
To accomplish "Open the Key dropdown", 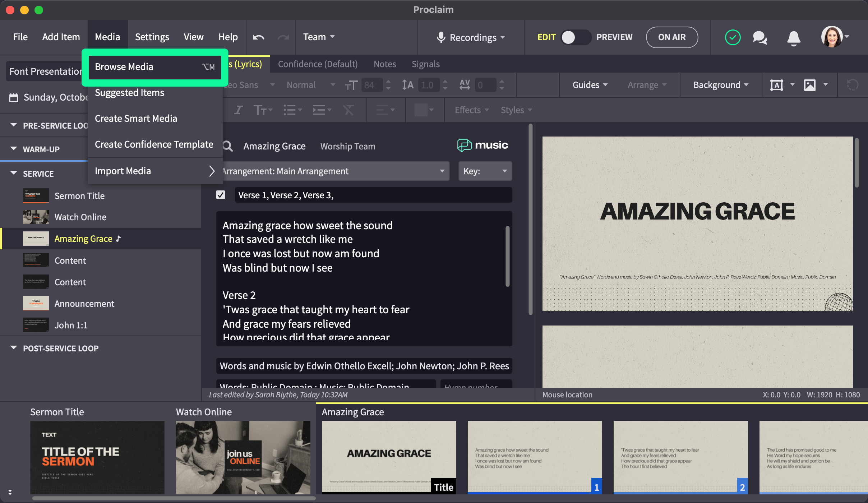I will pos(485,171).
